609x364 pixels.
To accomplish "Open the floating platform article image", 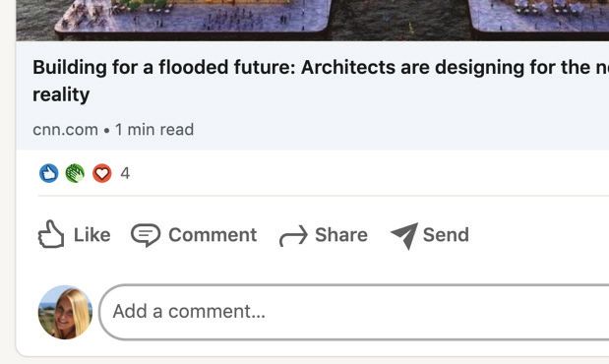I will pyautogui.click(x=312, y=21).
